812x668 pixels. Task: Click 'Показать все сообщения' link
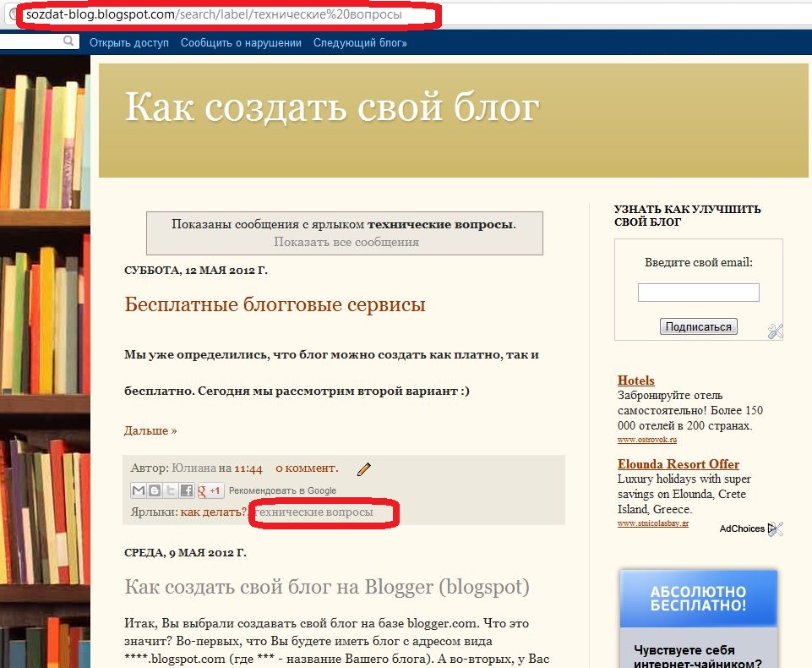[346, 242]
